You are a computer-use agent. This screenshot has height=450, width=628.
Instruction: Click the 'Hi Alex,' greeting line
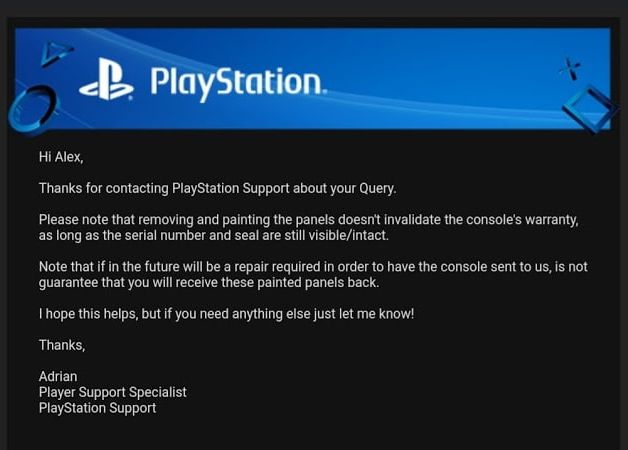pyautogui.click(x=61, y=157)
